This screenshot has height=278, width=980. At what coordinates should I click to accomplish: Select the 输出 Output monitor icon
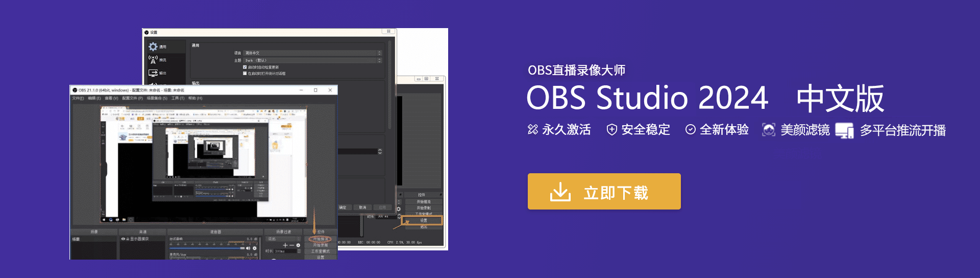pos(153,73)
